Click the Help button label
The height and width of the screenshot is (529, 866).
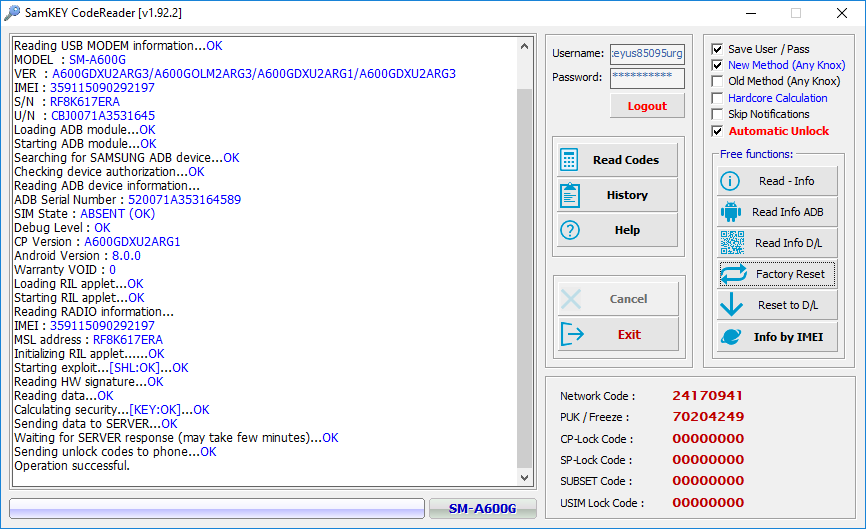[627, 230]
